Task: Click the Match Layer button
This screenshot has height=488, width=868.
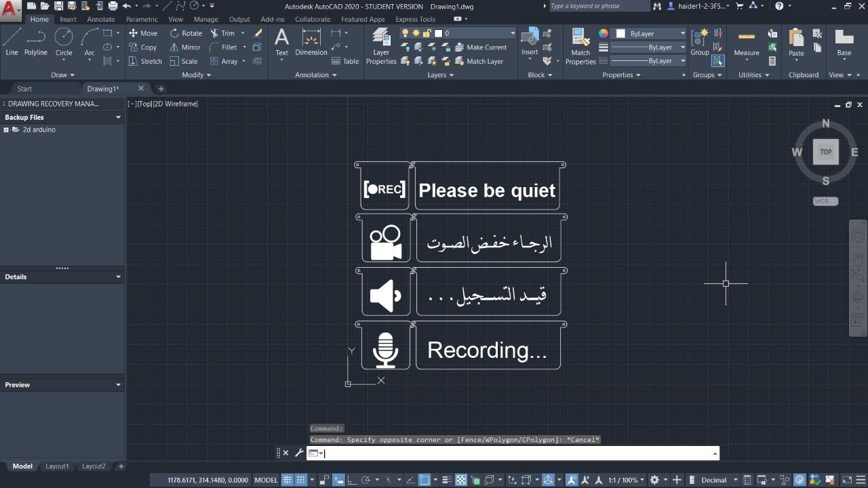Action: [x=479, y=61]
